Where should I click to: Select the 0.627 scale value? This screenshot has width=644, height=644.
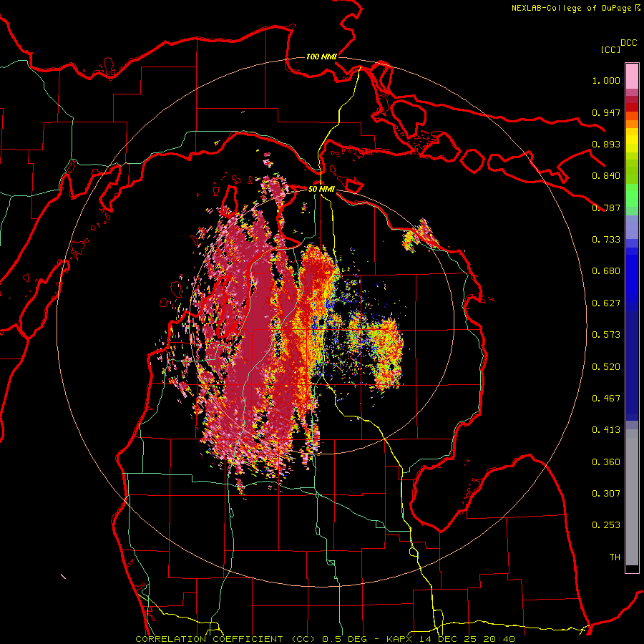[606, 303]
